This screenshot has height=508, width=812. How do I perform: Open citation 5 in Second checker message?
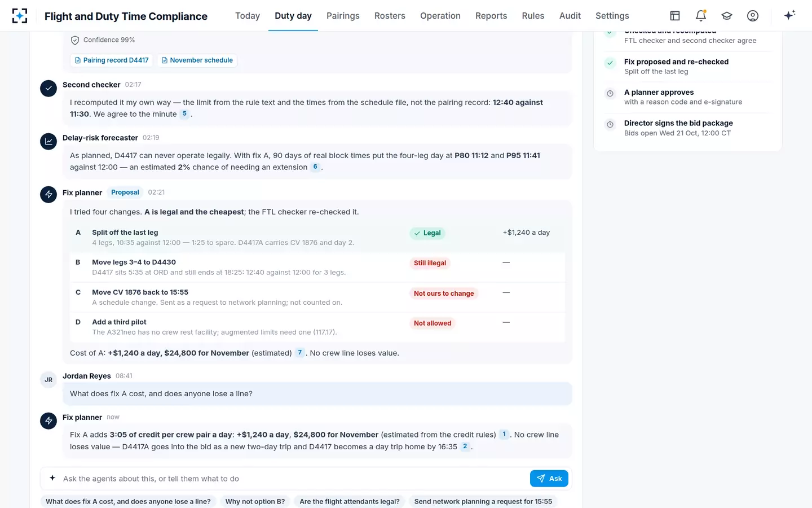(x=184, y=114)
